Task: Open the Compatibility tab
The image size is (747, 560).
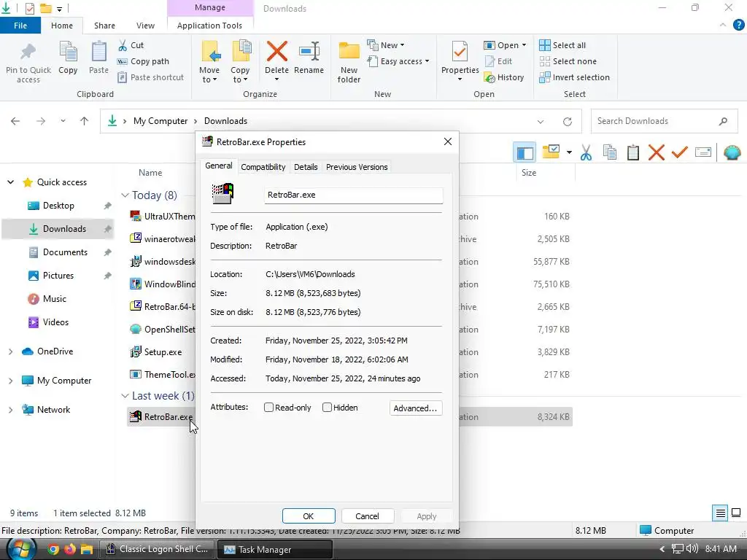Action: point(263,167)
